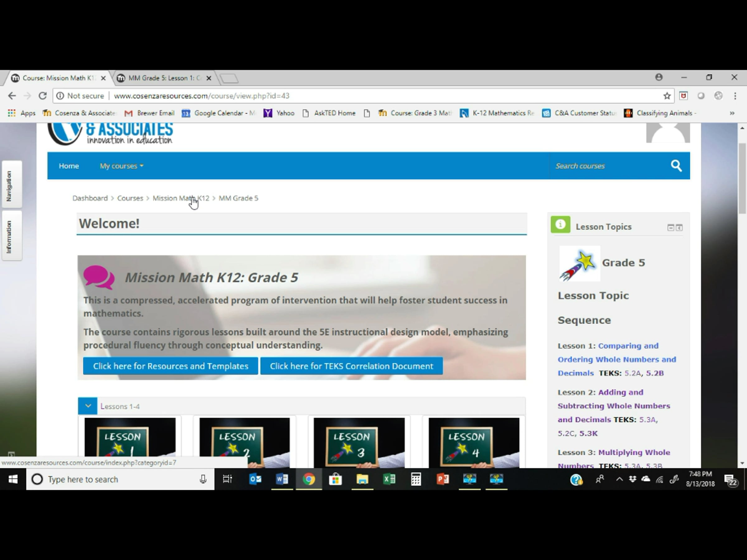This screenshot has height=560, width=747.
Task: Bookmark page with star icon
Action: (667, 96)
